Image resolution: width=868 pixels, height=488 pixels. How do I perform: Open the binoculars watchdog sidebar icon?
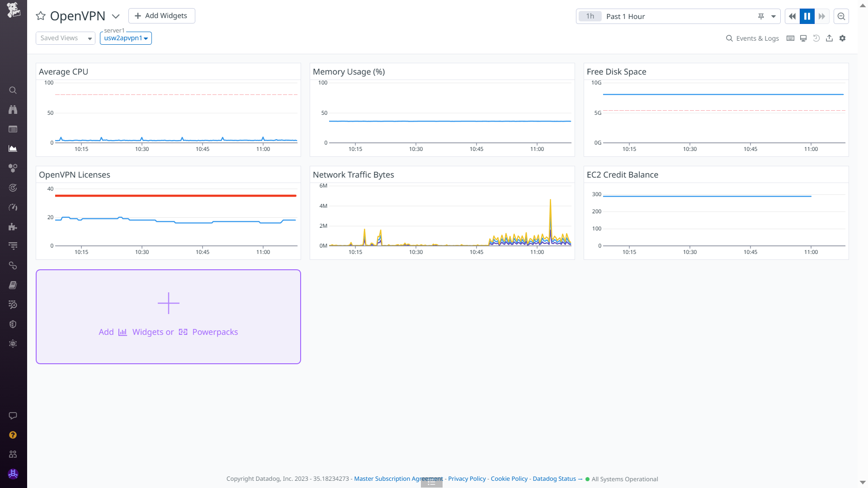pos(13,110)
